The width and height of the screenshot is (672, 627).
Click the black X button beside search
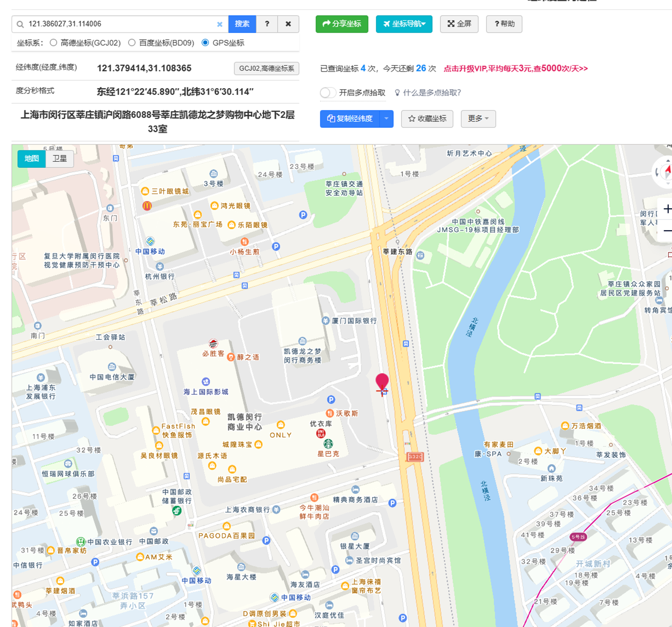tap(288, 24)
